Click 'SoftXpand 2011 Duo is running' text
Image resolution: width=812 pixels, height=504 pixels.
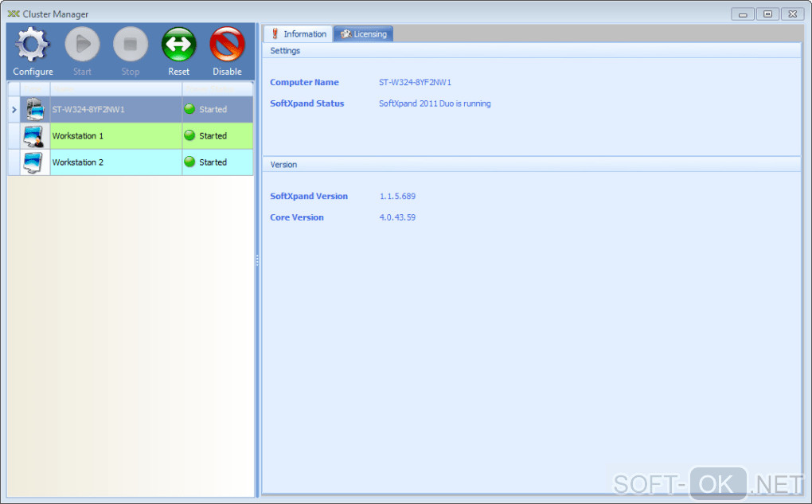(x=435, y=104)
